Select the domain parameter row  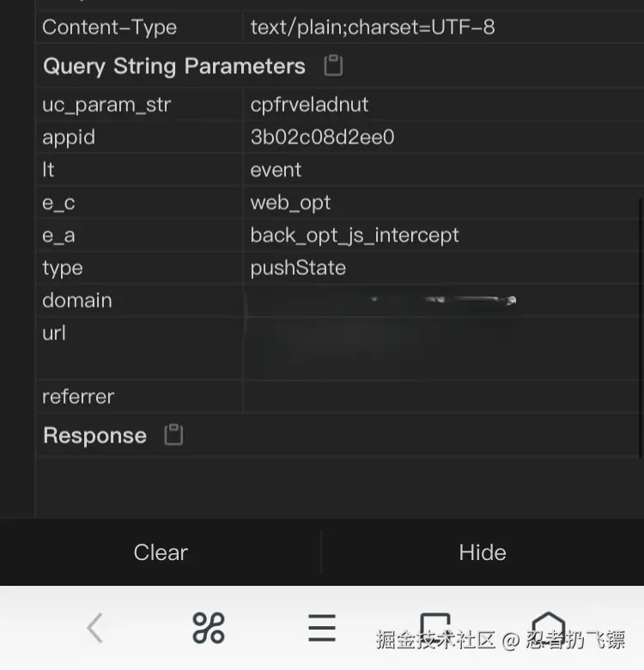[77, 301]
